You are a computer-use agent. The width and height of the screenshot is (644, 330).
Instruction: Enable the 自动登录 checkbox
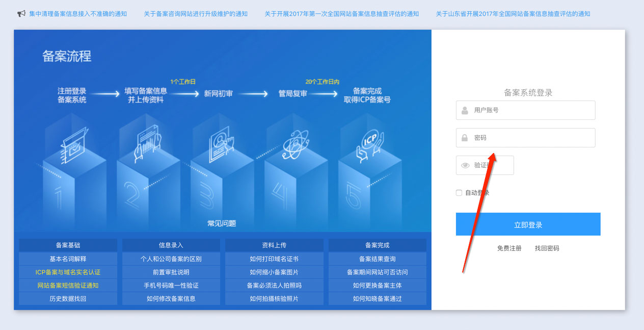[x=459, y=193]
